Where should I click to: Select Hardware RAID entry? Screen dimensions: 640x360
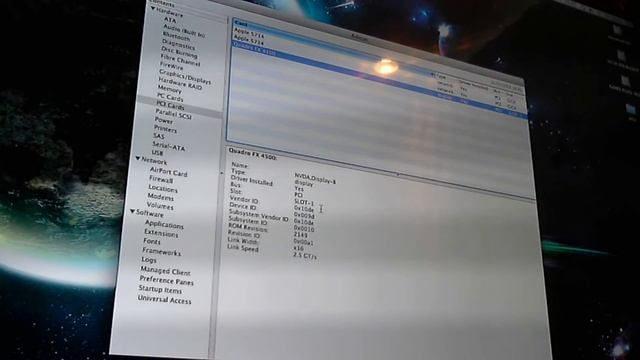180,83
